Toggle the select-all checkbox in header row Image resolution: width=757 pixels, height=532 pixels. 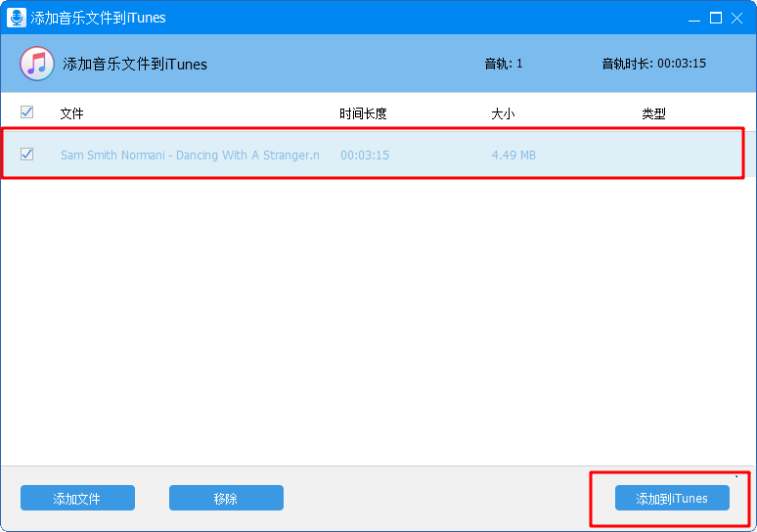[27, 112]
